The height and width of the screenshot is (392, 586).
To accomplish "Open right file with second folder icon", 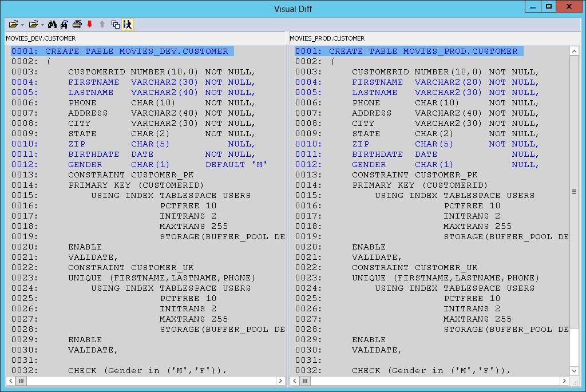I will point(33,24).
